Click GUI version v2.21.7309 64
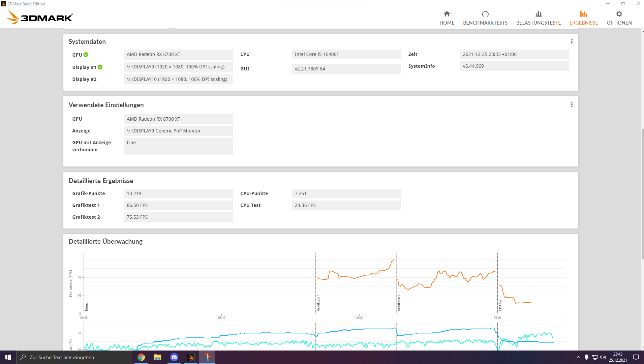Viewport: 644px width, 364px height. [346, 69]
